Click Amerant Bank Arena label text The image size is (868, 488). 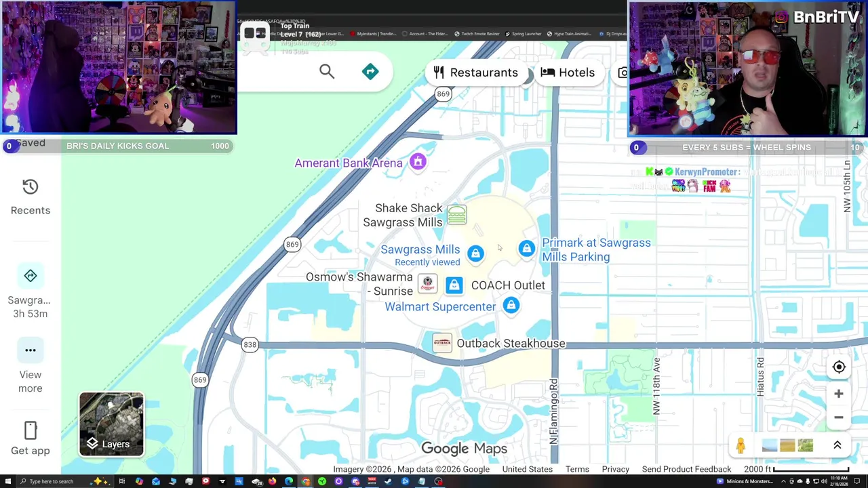coord(349,163)
